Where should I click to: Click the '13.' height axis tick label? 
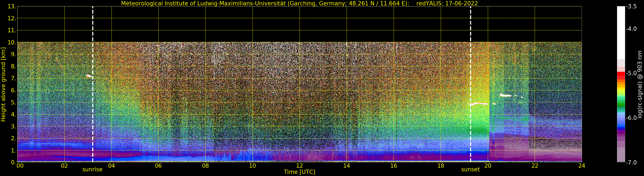12,6
